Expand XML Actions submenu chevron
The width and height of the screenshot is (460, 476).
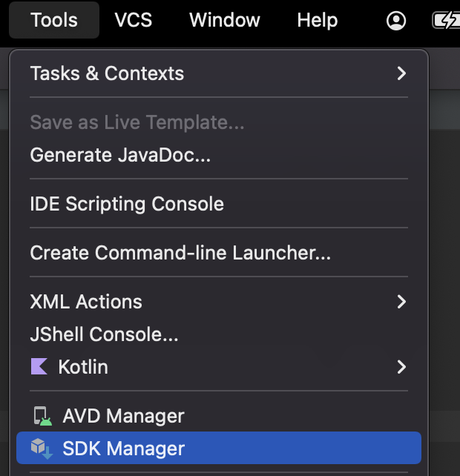[x=401, y=302]
